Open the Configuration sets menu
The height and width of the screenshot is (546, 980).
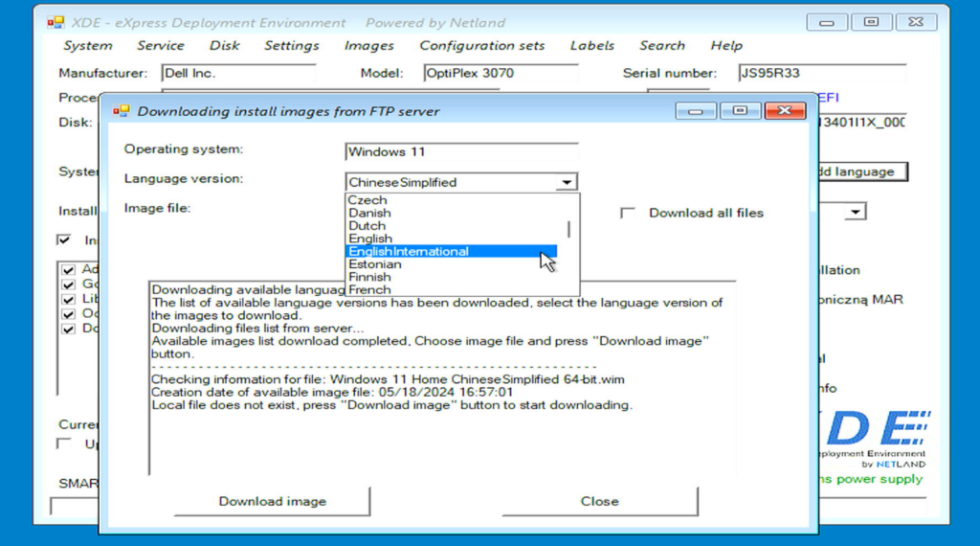[x=481, y=46]
